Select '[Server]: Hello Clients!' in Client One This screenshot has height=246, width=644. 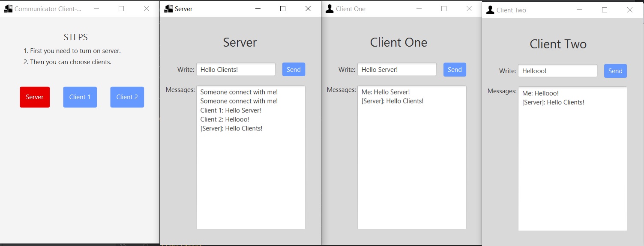tap(392, 101)
